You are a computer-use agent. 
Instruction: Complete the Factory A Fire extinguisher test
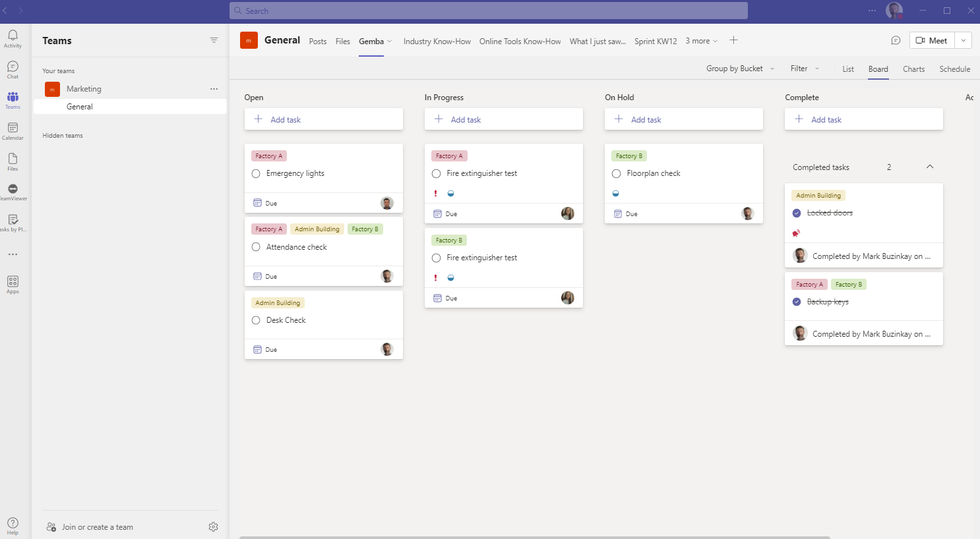[436, 174]
